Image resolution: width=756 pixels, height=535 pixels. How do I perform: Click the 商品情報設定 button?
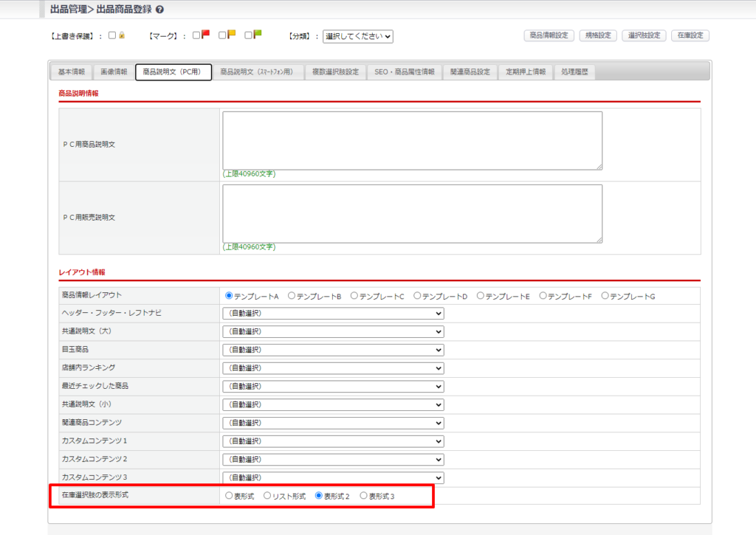[549, 35]
